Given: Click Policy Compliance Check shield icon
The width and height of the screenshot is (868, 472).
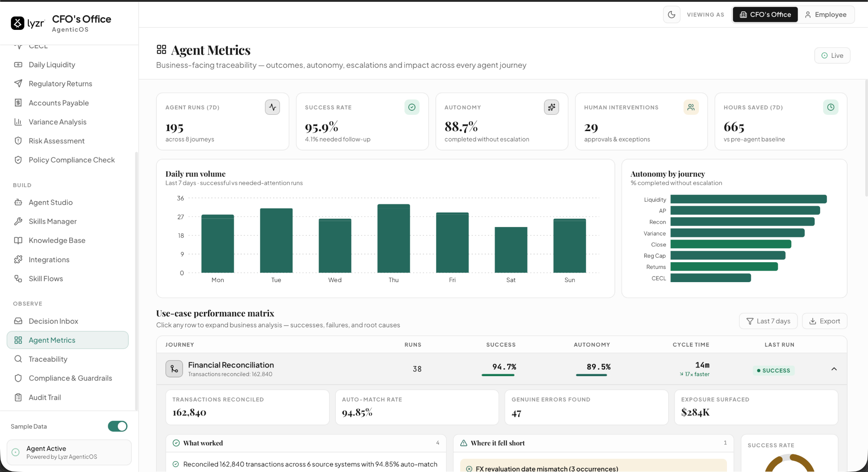Looking at the screenshot, I should point(18,160).
